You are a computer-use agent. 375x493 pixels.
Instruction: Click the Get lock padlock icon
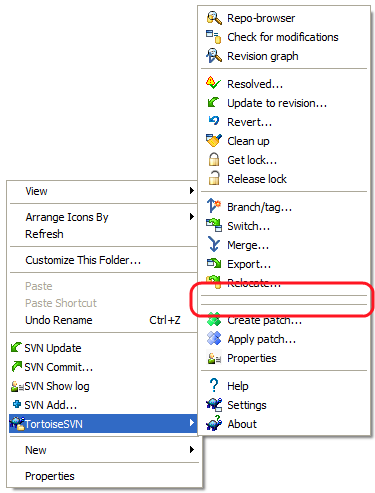coord(214,159)
